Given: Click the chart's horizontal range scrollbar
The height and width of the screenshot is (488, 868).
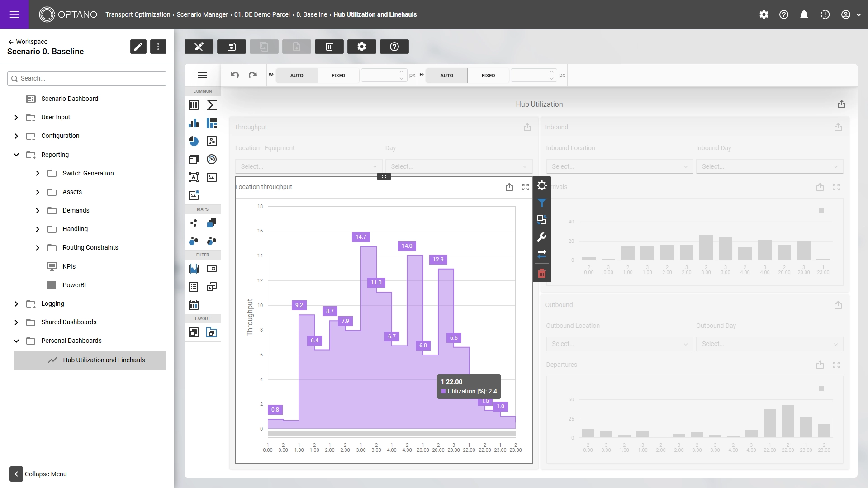Looking at the screenshot, I should pyautogui.click(x=391, y=433).
